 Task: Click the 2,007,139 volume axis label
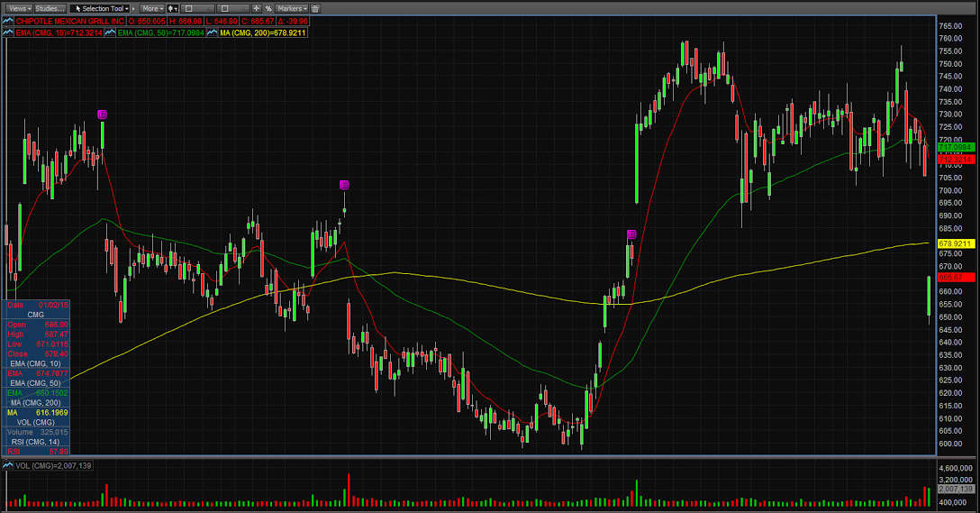[x=956, y=489]
